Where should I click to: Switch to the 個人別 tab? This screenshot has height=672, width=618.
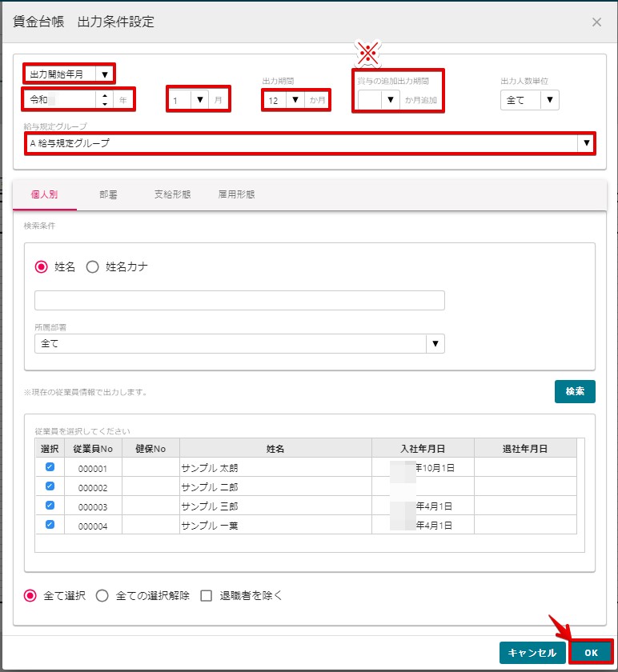[x=44, y=194]
